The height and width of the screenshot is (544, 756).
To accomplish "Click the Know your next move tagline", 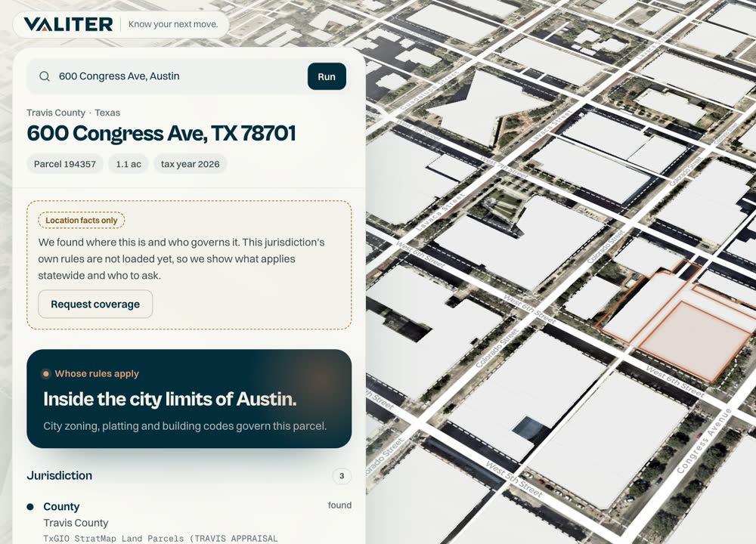I will click(173, 24).
